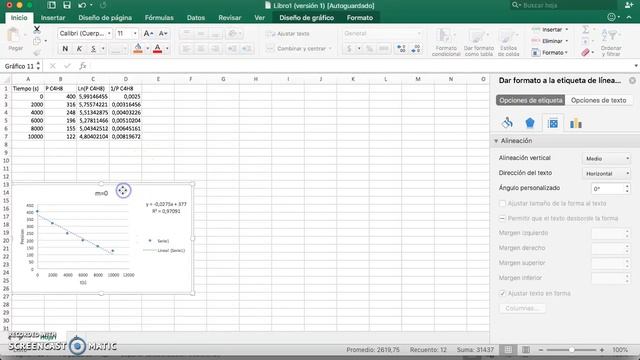Open the Formato ribbon tab

point(360,18)
